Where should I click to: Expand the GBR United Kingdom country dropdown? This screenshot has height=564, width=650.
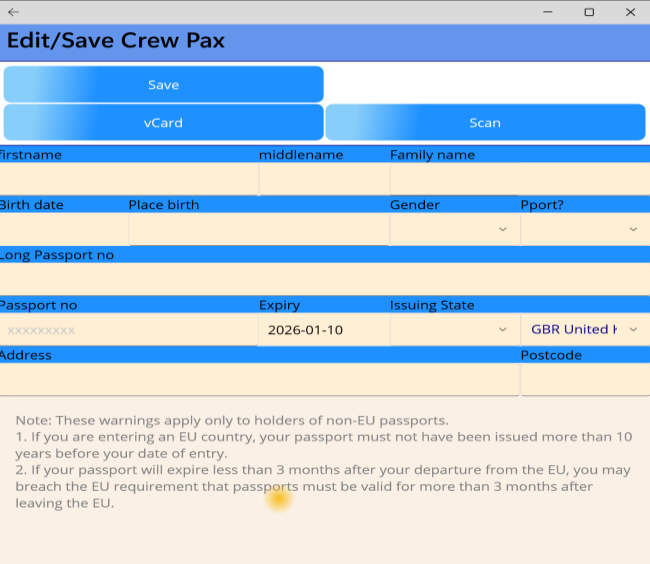coord(584,329)
